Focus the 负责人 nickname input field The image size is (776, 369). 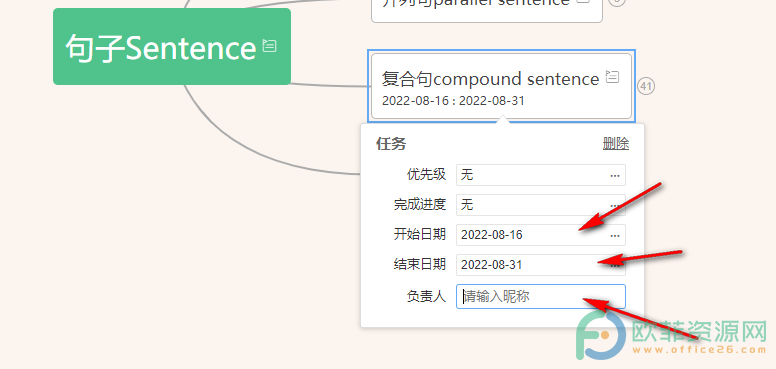point(540,296)
